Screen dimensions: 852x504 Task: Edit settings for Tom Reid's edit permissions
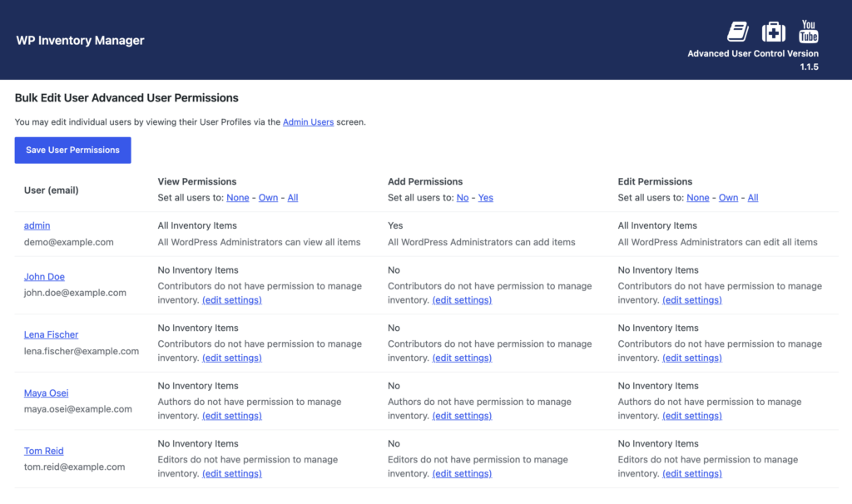pyautogui.click(x=691, y=473)
